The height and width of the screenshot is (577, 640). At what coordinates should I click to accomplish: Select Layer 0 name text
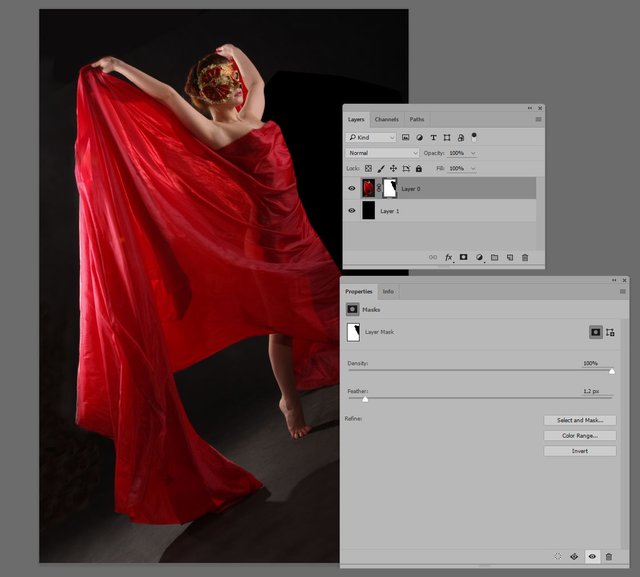411,189
